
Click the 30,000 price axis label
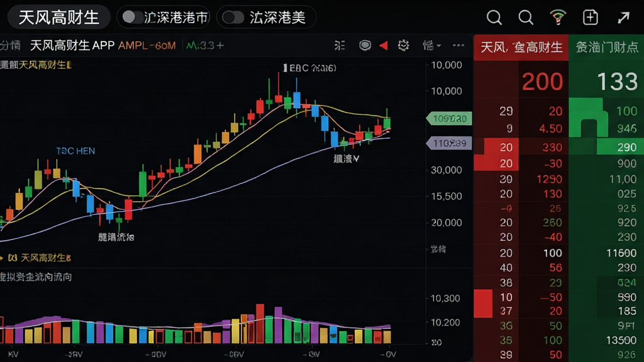(447, 170)
